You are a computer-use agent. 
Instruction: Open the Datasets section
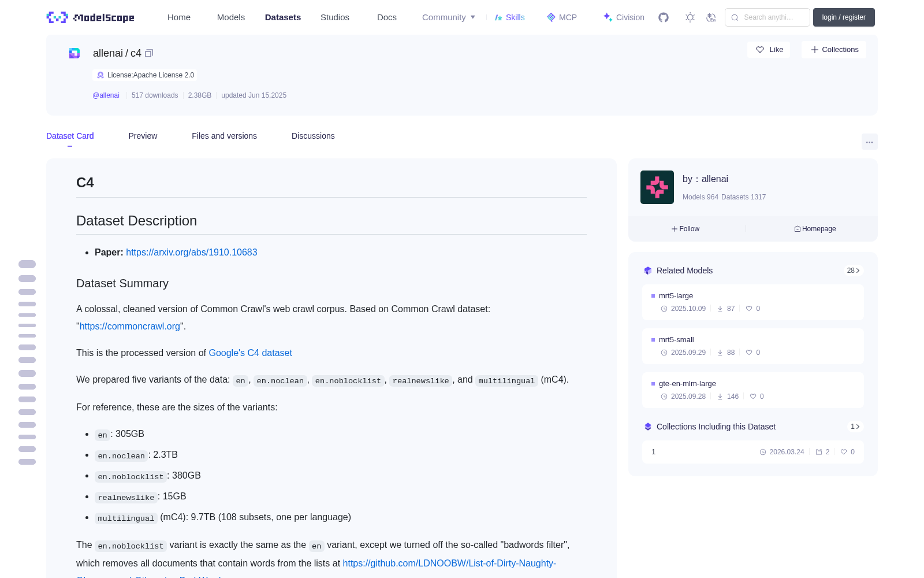click(283, 17)
